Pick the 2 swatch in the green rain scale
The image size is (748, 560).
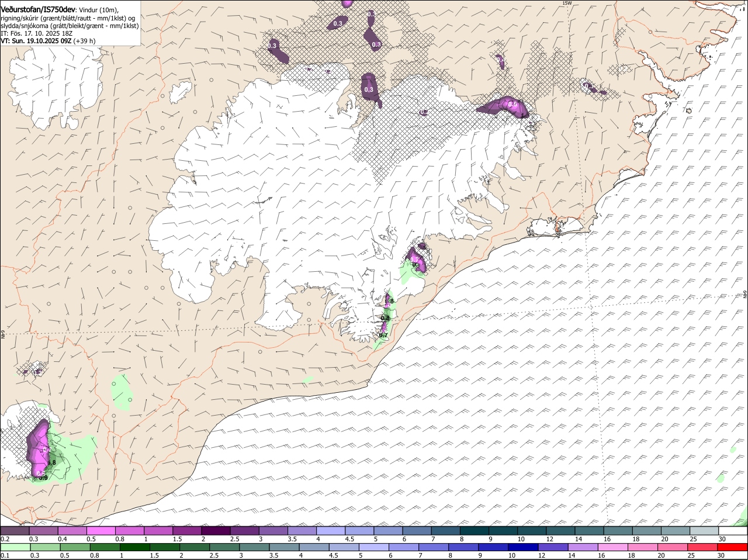point(193,548)
